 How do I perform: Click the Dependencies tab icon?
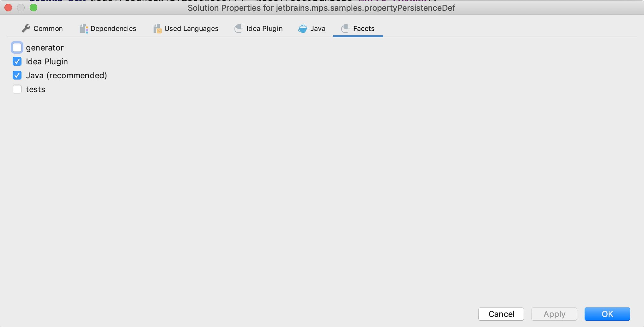click(x=83, y=29)
